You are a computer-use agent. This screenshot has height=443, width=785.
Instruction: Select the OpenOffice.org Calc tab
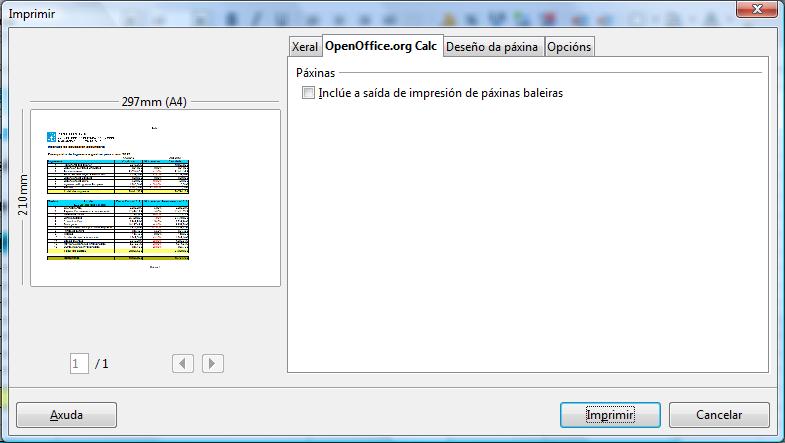click(x=382, y=46)
